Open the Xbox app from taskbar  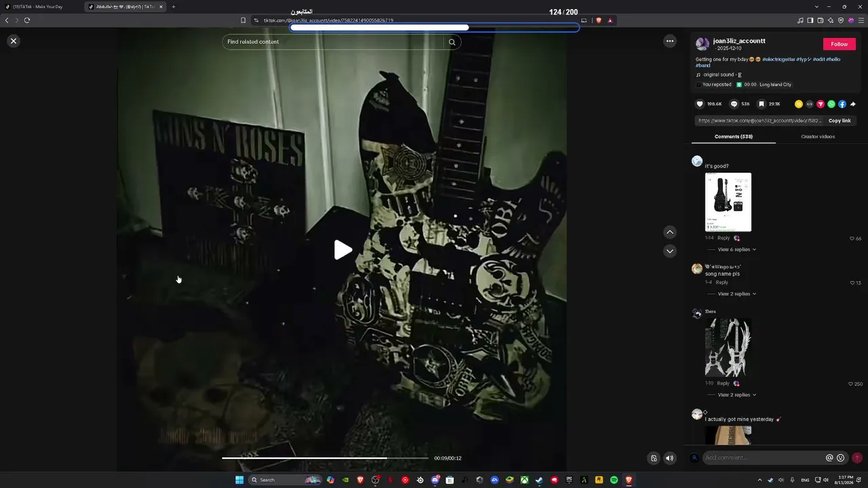[x=524, y=480]
